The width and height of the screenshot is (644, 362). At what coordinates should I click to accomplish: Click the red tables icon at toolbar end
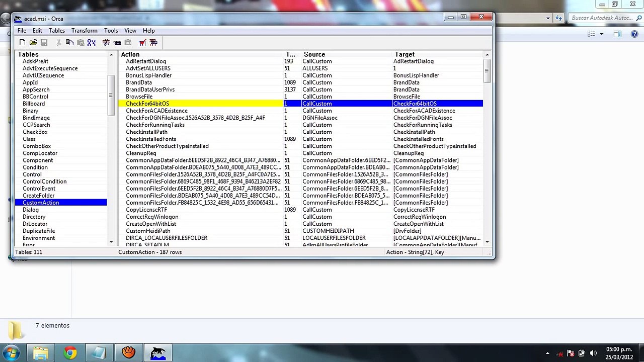pyautogui.click(x=153, y=43)
